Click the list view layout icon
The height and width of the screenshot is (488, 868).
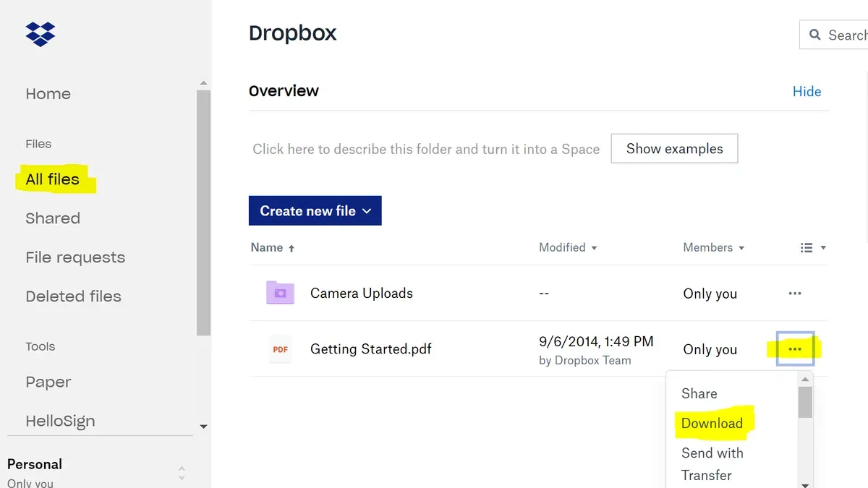tap(807, 247)
